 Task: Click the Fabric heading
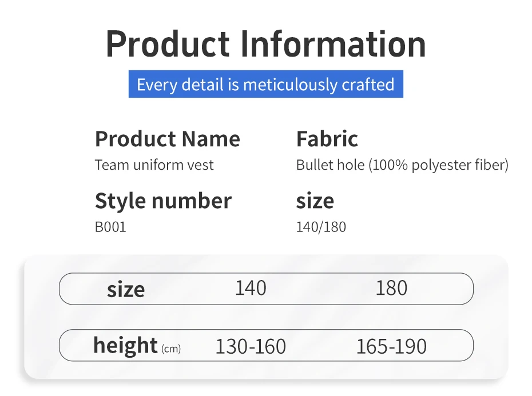click(x=327, y=139)
